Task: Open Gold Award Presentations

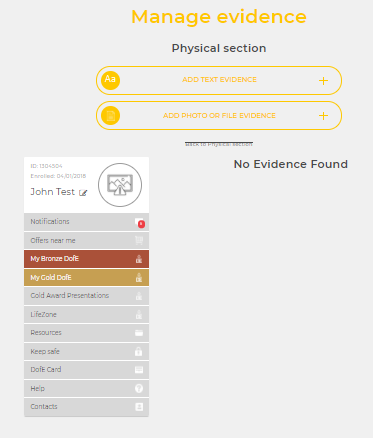Action: 86,296
